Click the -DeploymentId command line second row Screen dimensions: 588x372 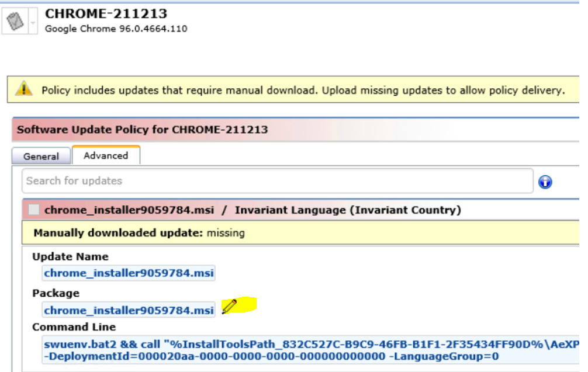(x=272, y=356)
